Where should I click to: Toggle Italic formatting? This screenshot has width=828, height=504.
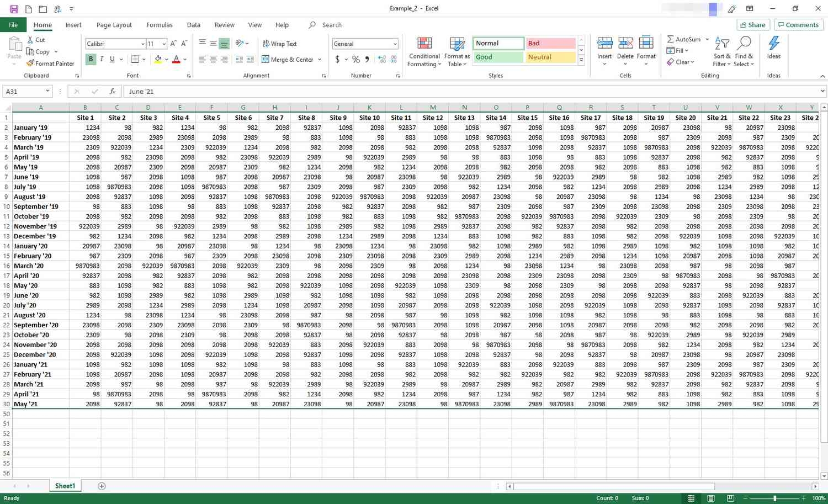102,60
